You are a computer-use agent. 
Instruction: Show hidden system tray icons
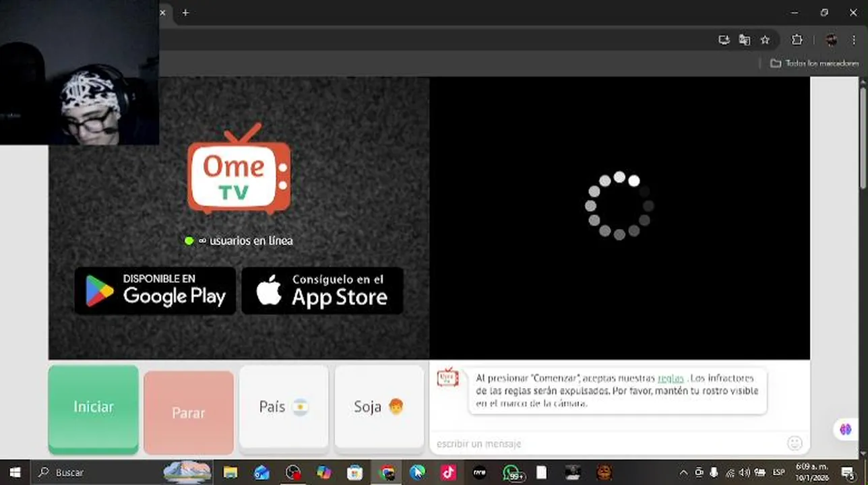point(683,472)
